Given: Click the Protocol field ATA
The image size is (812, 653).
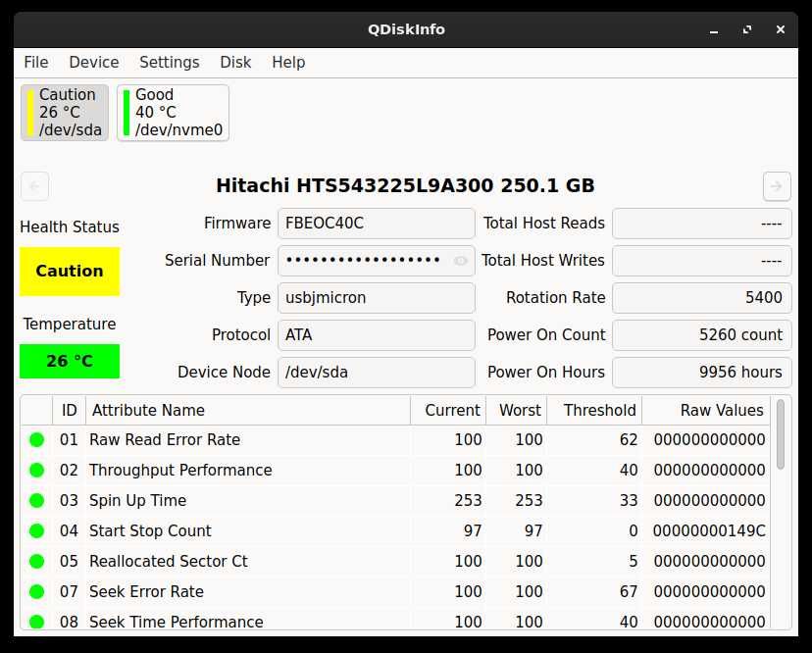Looking at the screenshot, I should point(377,335).
